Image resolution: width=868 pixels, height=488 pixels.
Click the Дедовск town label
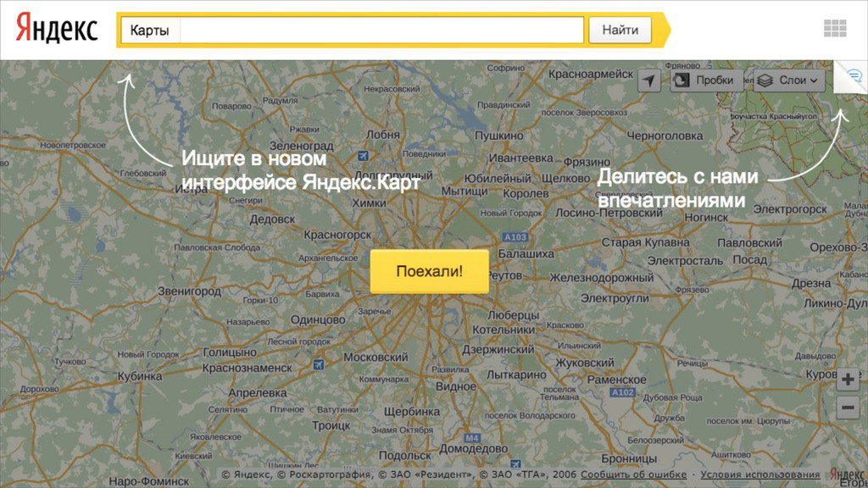272,219
